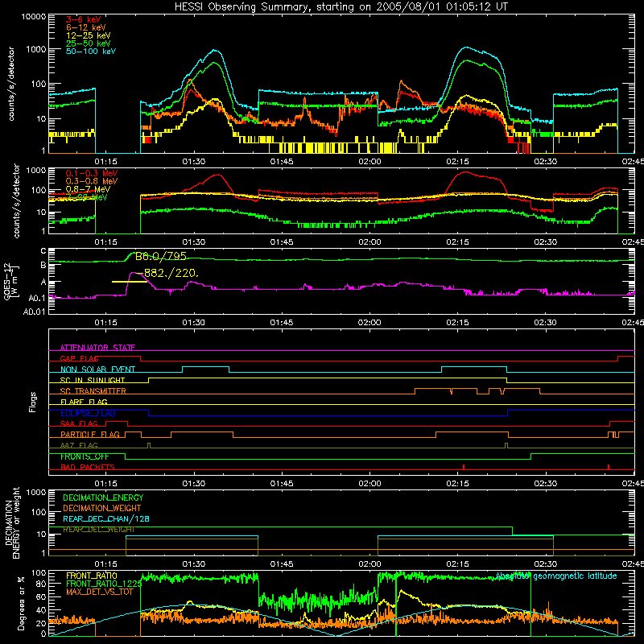
Task: Click the BAD_PACKETS flag label
Action: [88, 467]
